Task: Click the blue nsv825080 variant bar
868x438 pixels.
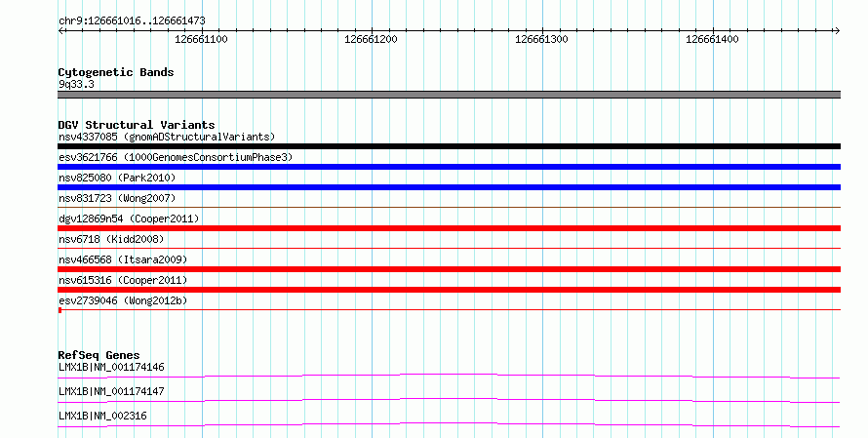Action: [x=449, y=187]
